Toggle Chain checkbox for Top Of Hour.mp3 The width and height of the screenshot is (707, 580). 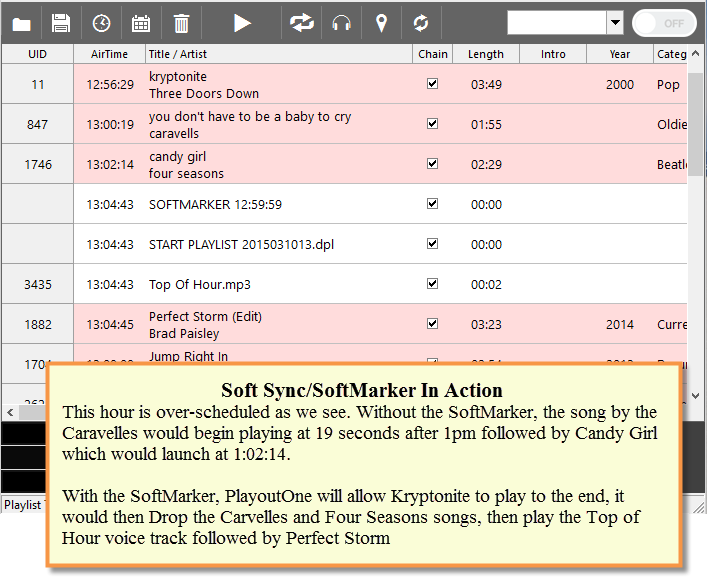point(432,284)
